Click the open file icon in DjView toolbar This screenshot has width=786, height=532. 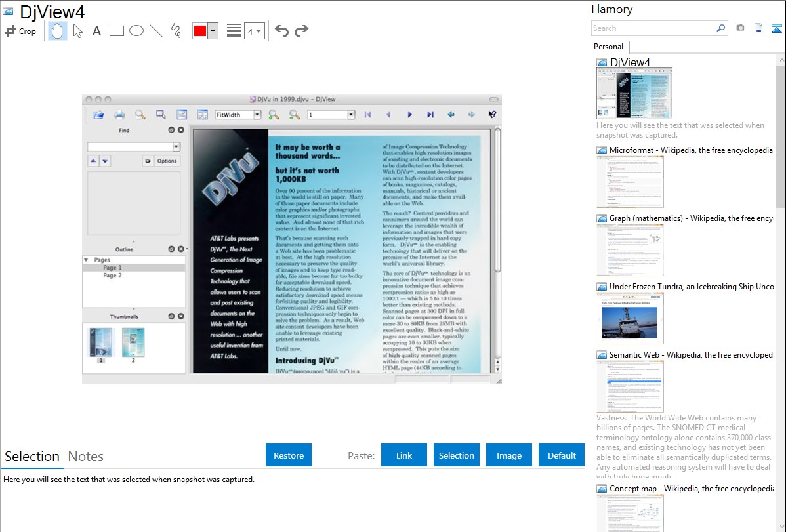click(98, 115)
